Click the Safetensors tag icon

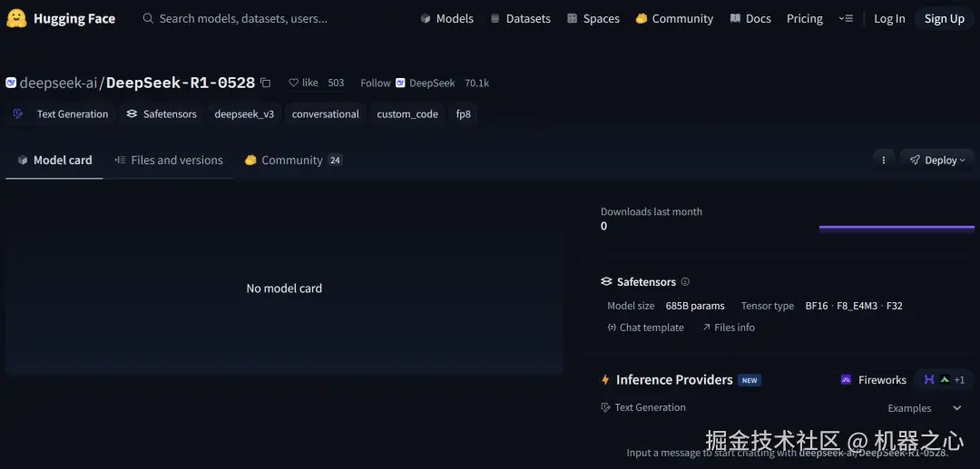tap(132, 114)
